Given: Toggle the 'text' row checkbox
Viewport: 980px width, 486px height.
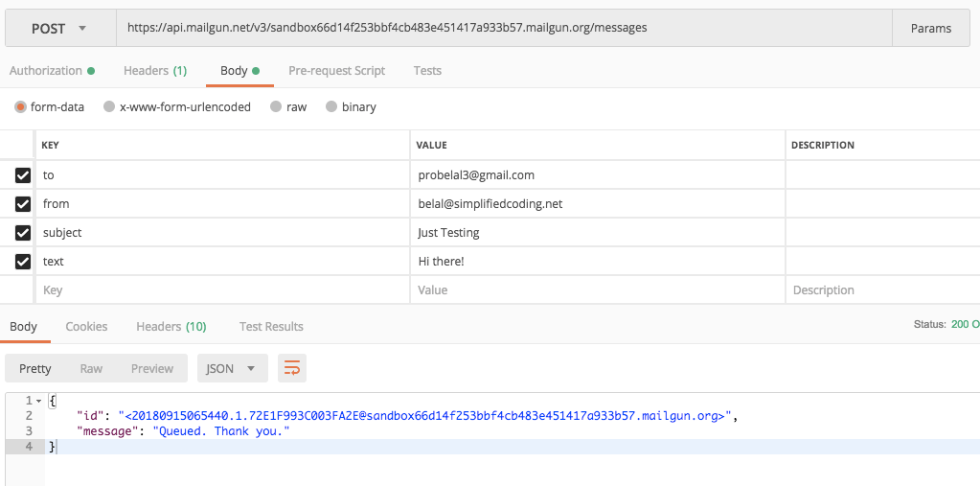Looking at the screenshot, I should pos(23,261).
